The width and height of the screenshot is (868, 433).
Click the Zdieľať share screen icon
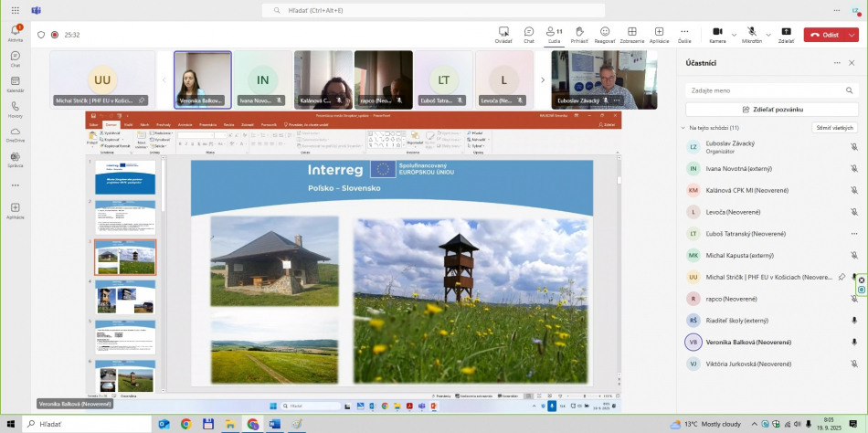786,31
